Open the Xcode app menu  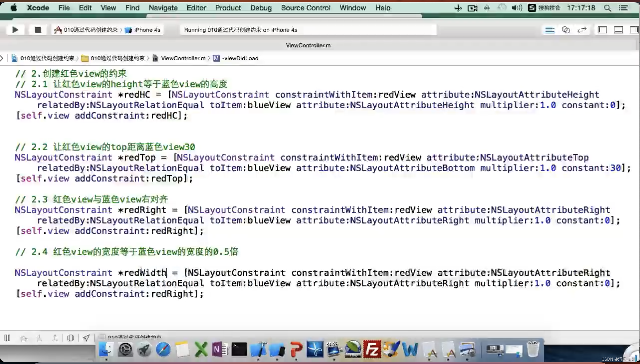coord(38,8)
